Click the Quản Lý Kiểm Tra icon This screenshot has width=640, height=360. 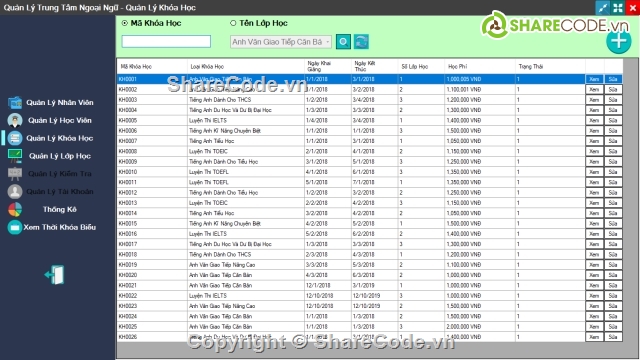point(15,174)
